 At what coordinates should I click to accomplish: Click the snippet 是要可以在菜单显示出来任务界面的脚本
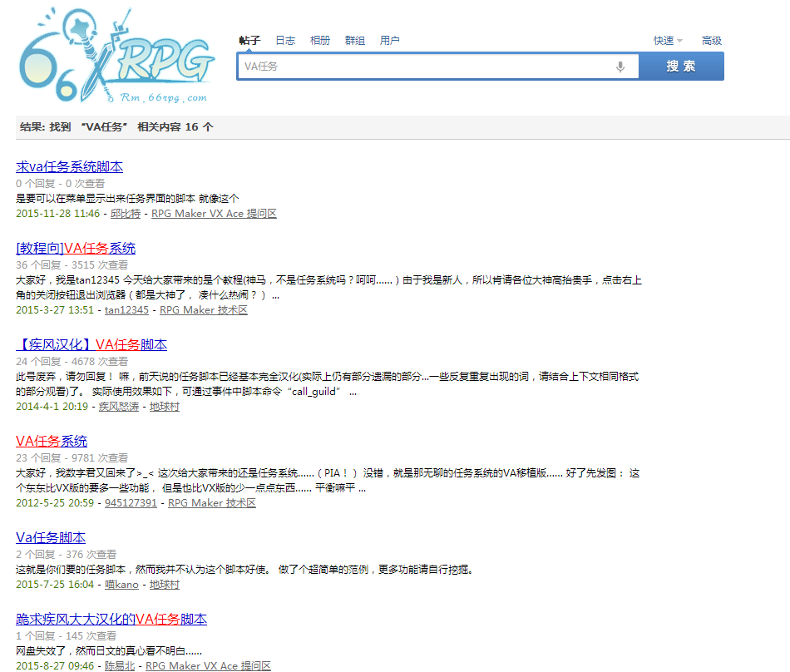coord(106,199)
